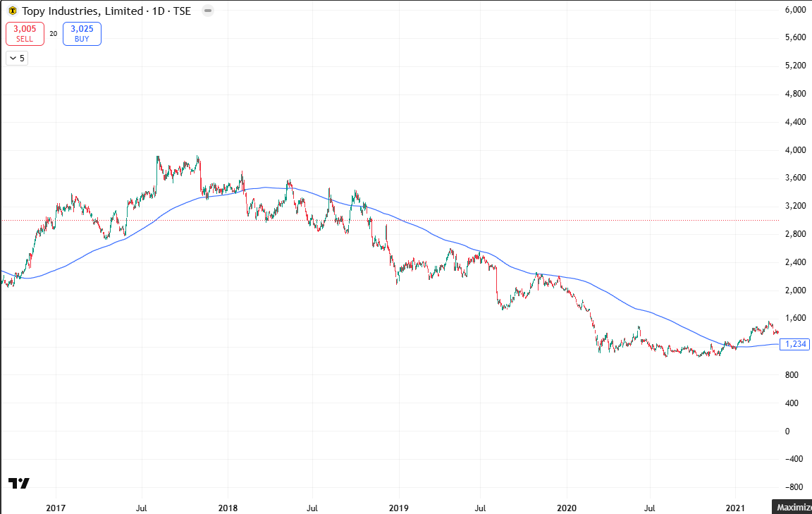Screen dimensions: 812x514
Task: Click the grey status pill beside TSE
Action: pos(208,11)
